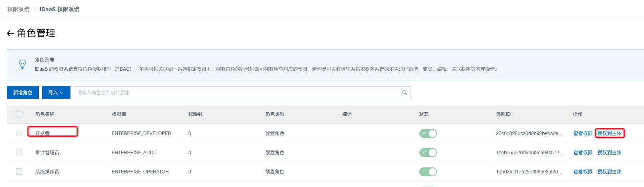Click the 新增角色 button
This screenshot has height=187, width=644.
(23, 93)
